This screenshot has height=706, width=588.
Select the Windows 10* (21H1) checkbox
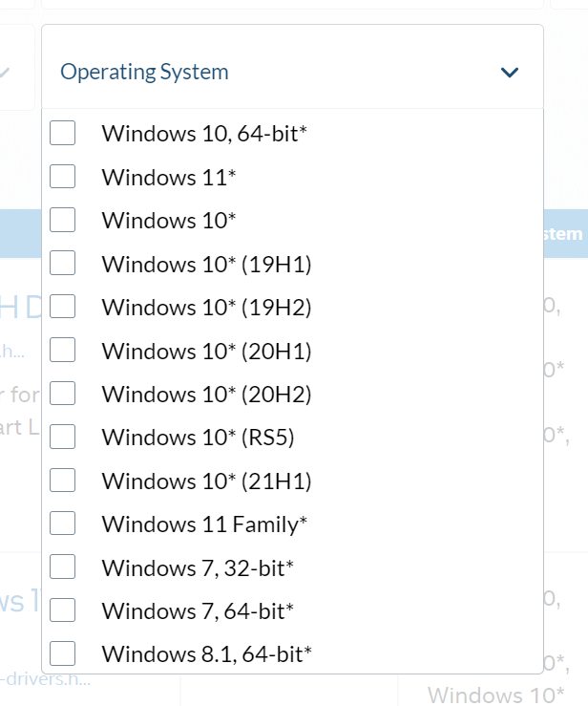point(63,481)
